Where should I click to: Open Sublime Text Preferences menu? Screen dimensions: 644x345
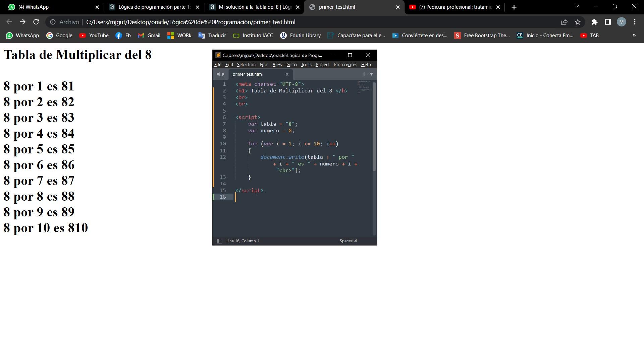pyautogui.click(x=345, y=65)
